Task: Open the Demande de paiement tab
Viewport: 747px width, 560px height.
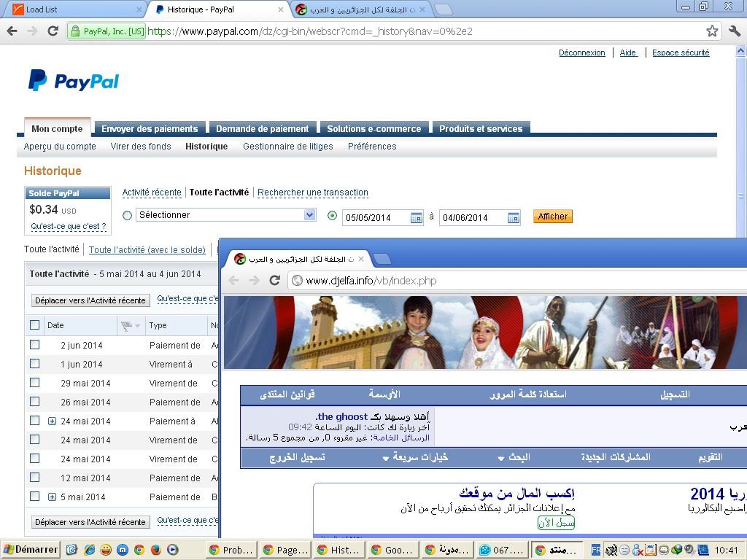Action: pyautogui.click(x=263, y=128)
